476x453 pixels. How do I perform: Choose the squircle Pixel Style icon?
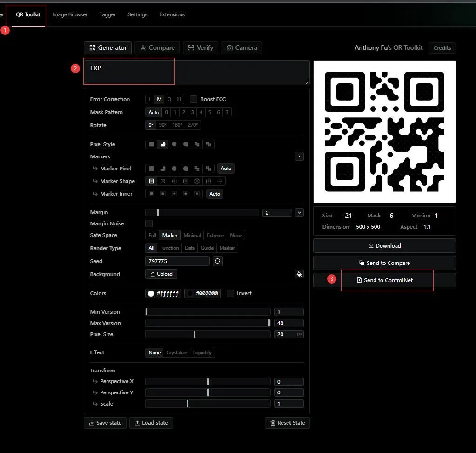[186, 144]
